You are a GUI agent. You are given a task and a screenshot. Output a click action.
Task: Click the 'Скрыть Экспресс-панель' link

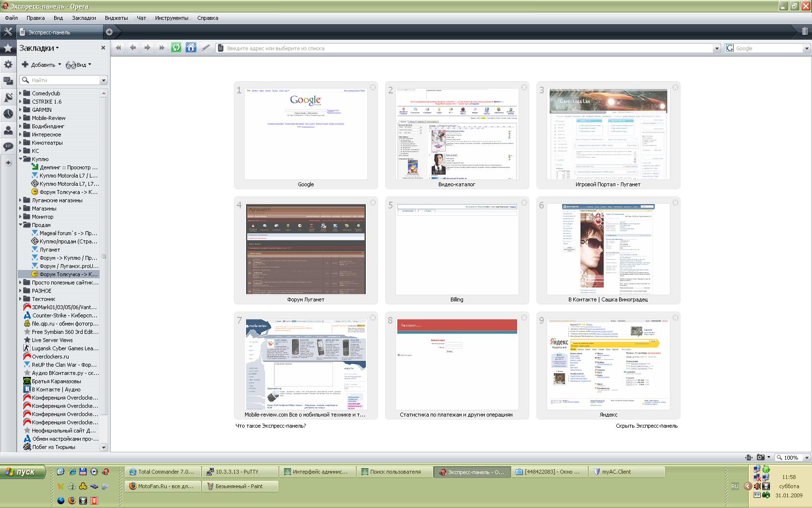pos(646,426)
